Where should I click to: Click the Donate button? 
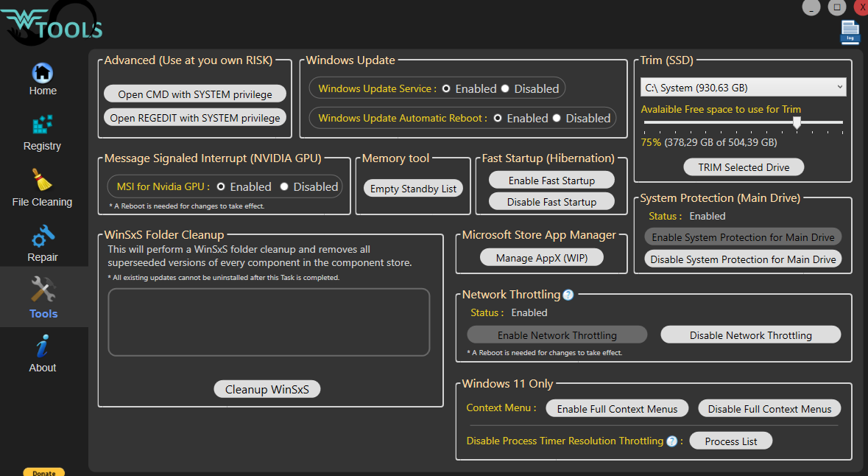(x=43, y=472)
